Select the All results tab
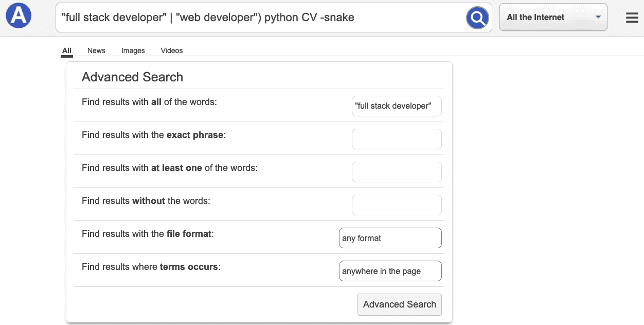The height and width of the screenshot is (325, 644). click(66, 50)
